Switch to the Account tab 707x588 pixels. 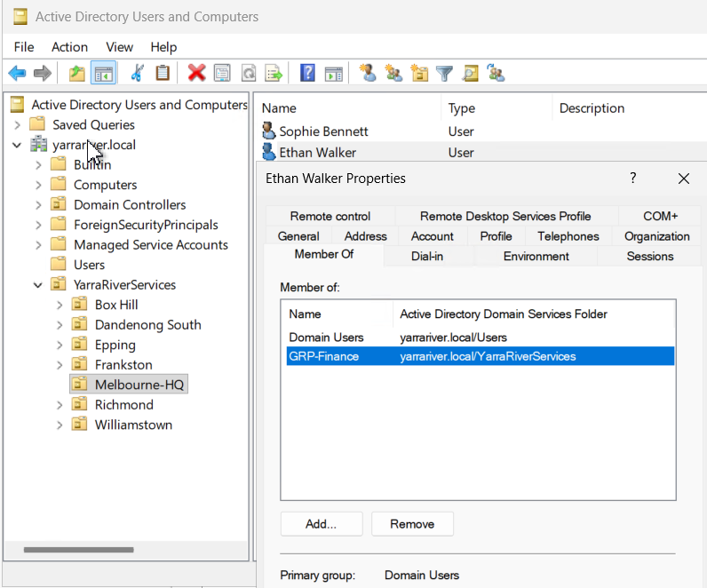432,236
